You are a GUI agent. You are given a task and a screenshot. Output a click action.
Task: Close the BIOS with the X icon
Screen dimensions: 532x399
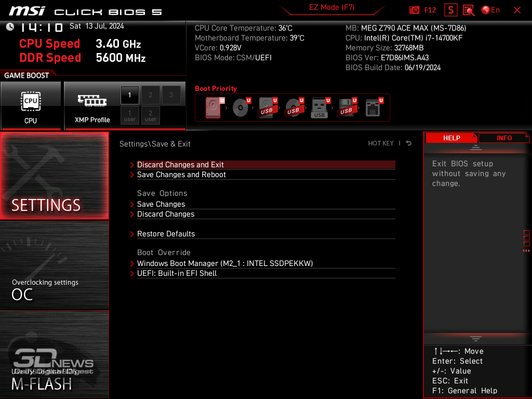[x=517, y=10]
